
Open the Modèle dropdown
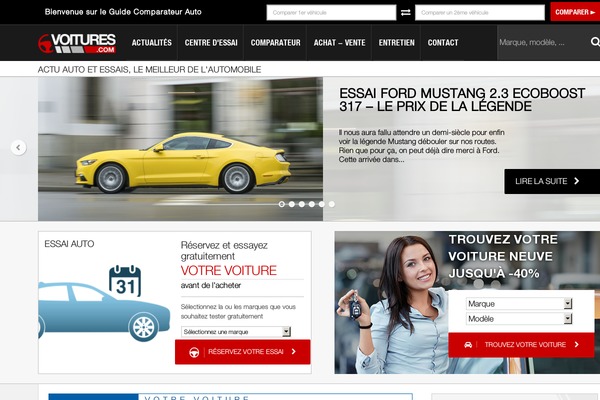[x=519, y=318]
